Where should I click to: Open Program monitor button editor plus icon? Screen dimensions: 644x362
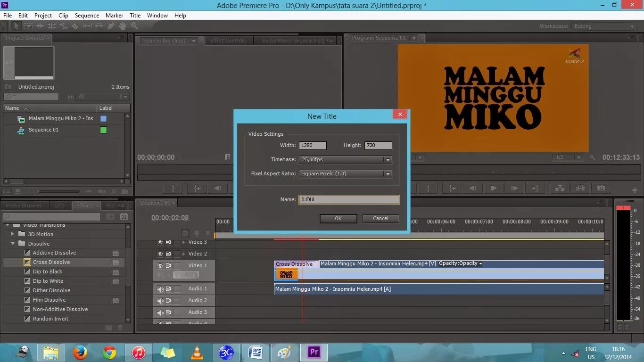(635, 190)
